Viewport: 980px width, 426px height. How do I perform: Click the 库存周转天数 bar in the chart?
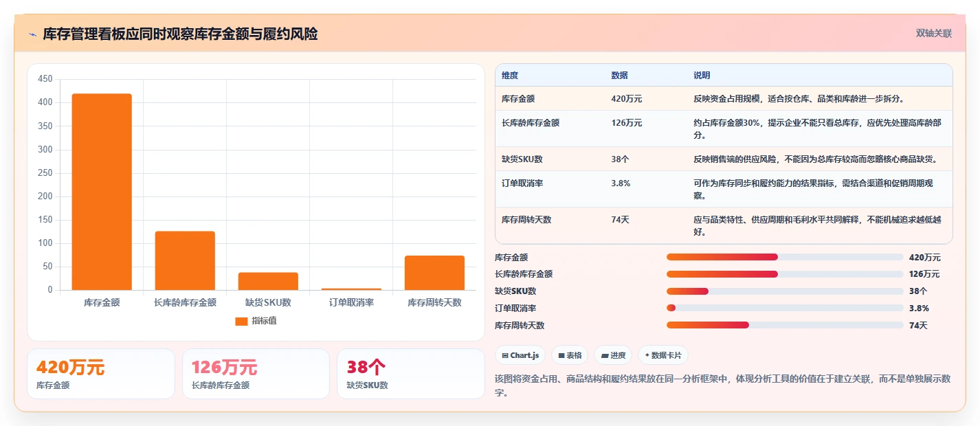[x=434, y=273]
